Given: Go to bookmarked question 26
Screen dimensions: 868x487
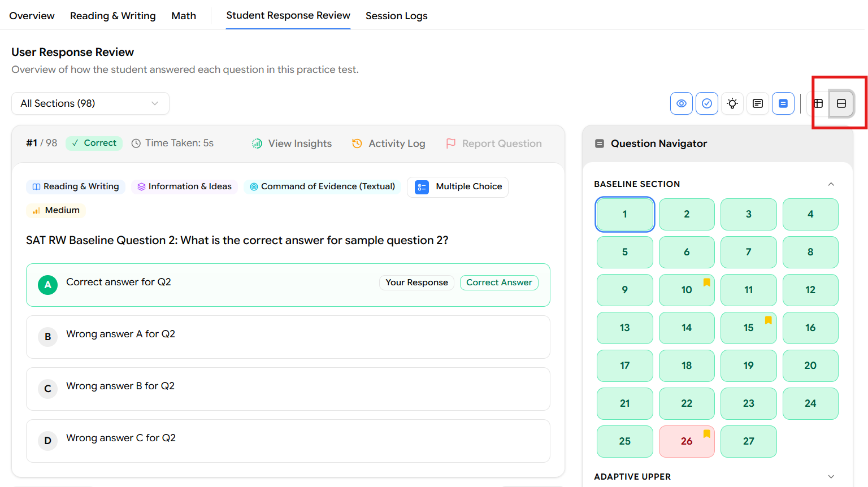Looking at the screenshot, I should 687,441.
